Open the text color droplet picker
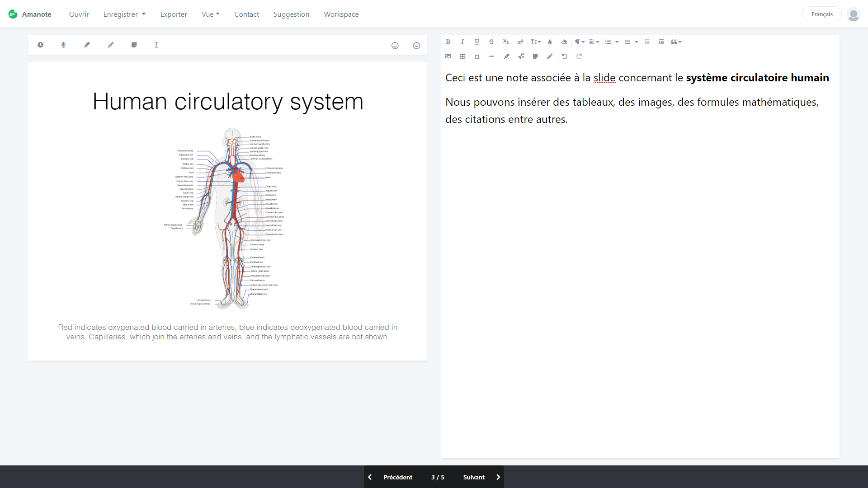 [x=550, y=42]
